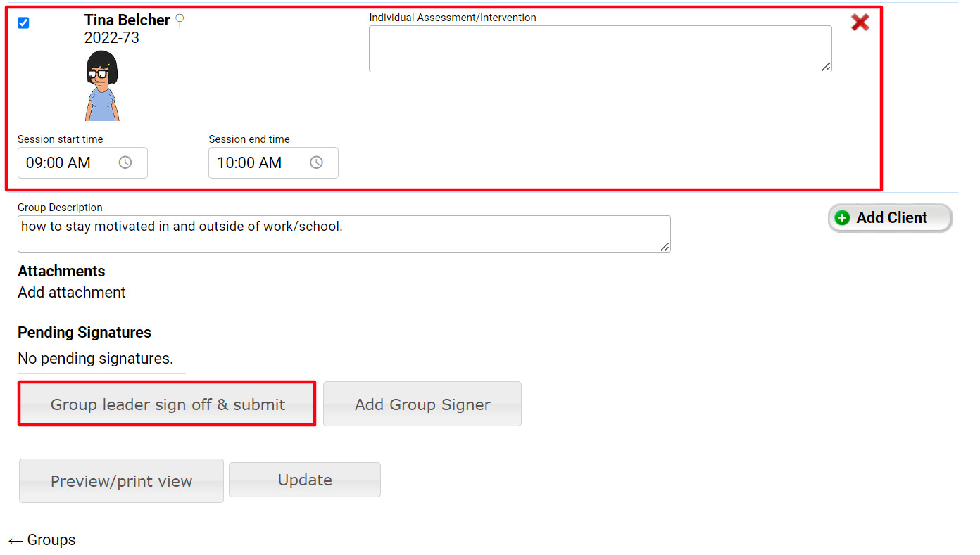Image resolution: width=980 pixels, height=555 pixels.
Task: Click the green plus icon on Add Client
Action: point(842,218)
